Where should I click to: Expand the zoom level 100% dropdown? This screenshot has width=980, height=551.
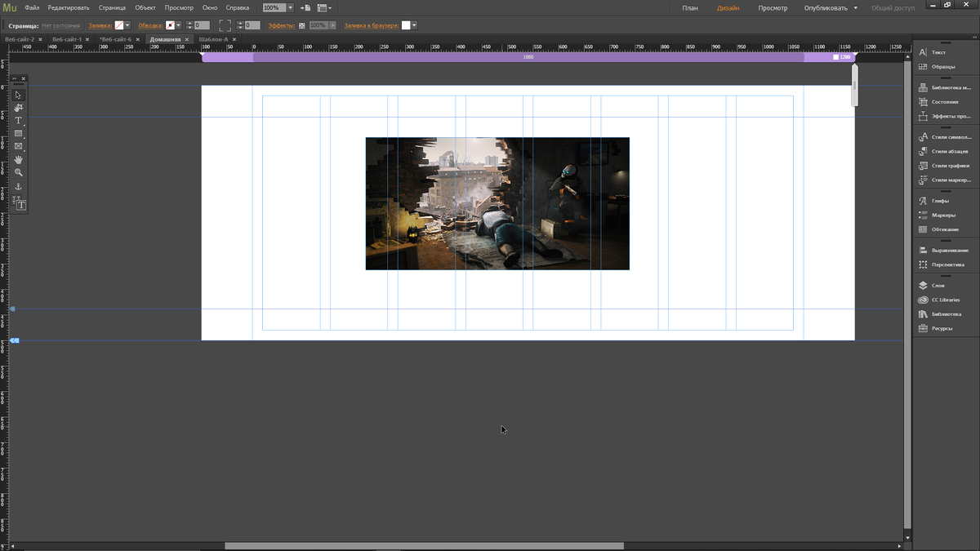(290, 8)
